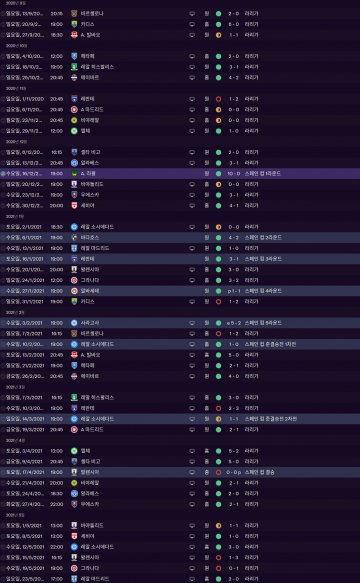Open Spanish Cup final competition link
The width and height of the screenshot is (360, 583).
[260, 472]
